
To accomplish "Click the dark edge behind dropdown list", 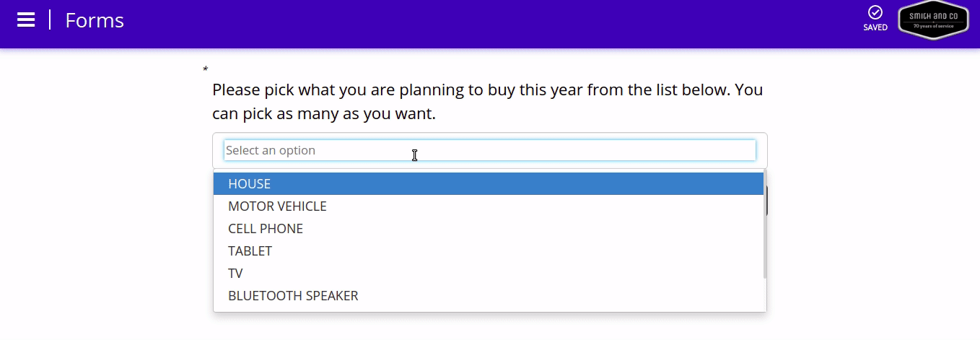I will tap(767, 201).
